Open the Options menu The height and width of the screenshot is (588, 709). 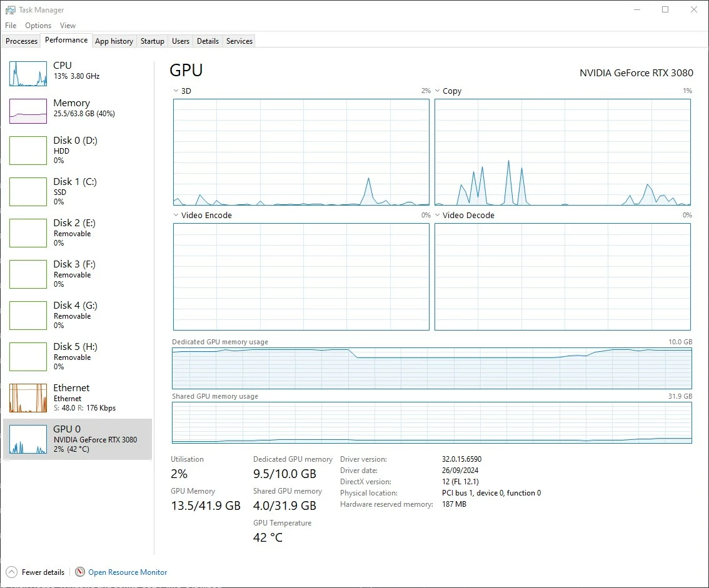38,26
